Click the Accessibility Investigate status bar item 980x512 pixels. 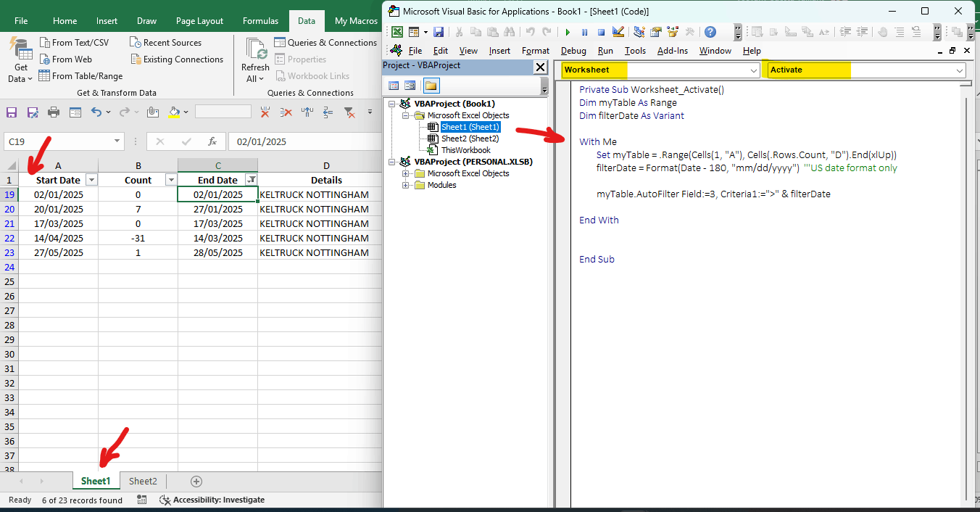pyautogui.click(x=212, y=500)
